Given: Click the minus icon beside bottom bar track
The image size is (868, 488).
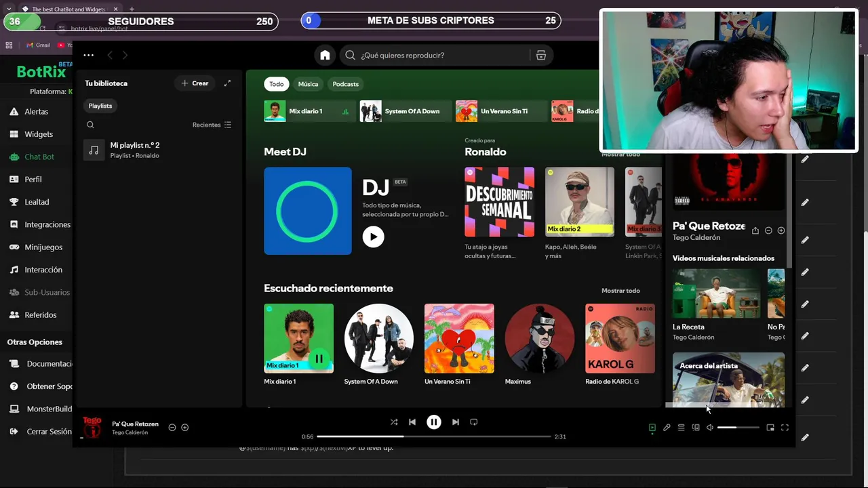Looking at the screenshot, I should 172,428.
